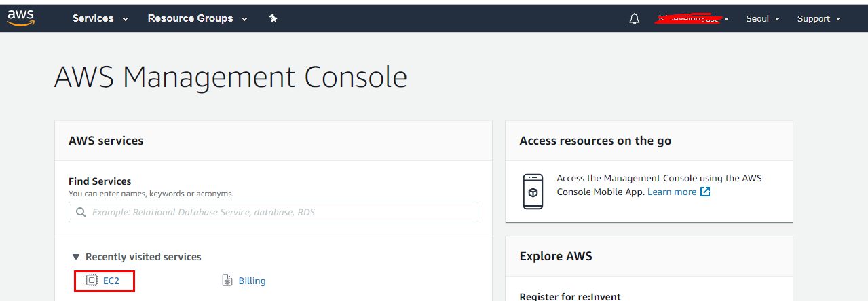Open the Services dropdown menu
The width and height of the screenshot is (868, 301).
point(100,18)
